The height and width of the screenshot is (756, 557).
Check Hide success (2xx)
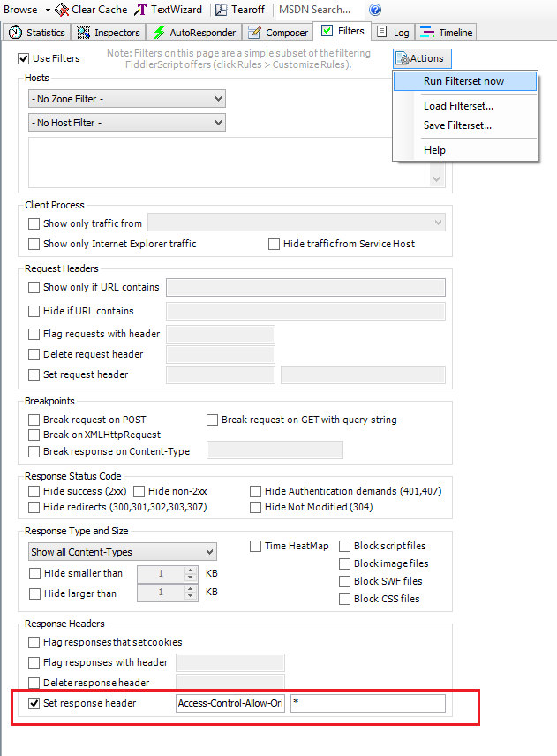[x=34, y=491]
